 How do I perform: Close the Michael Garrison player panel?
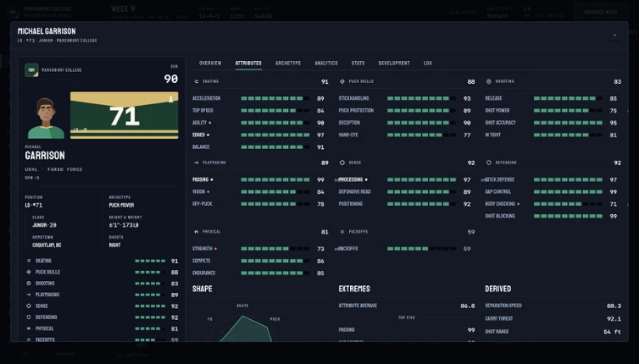[x=615, y=36]
